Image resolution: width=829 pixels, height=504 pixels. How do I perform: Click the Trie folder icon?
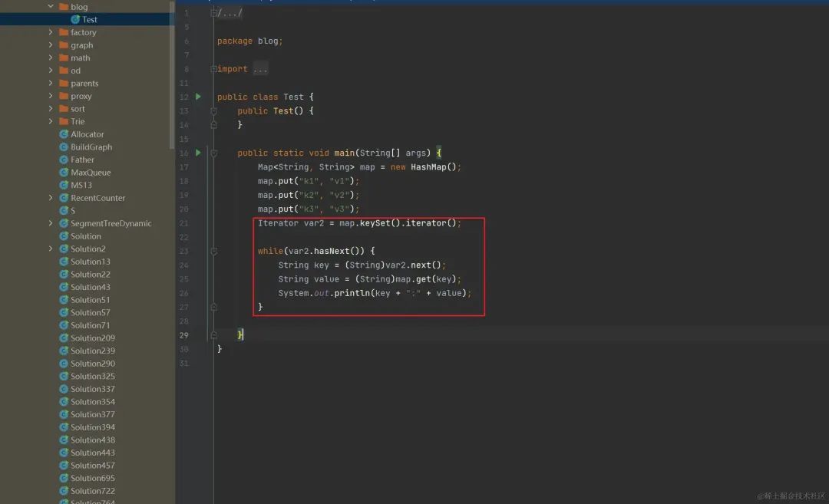click(x=64, y=121)
